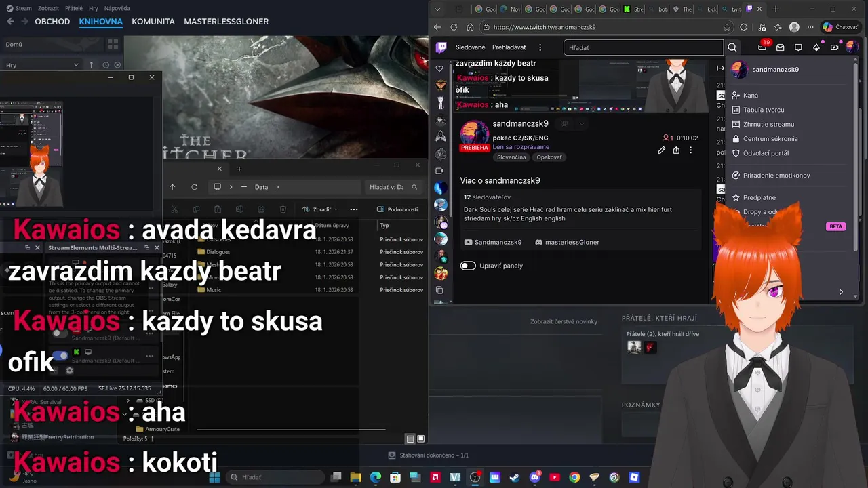Go to browser home page

470,27
